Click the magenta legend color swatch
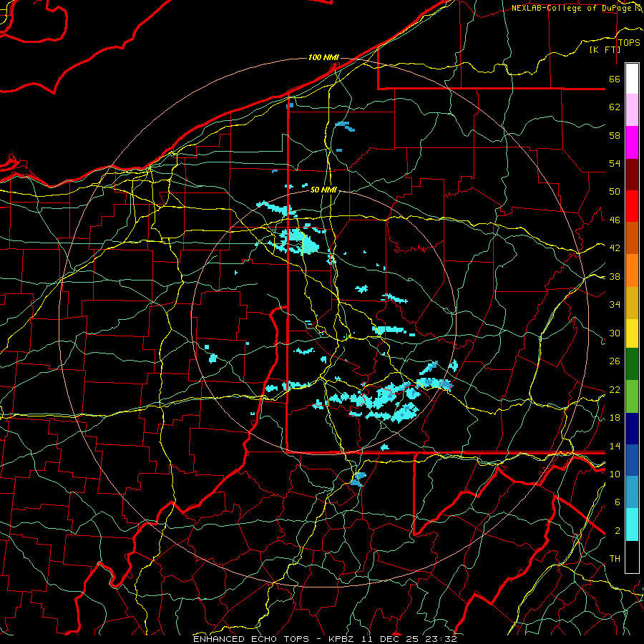The image size is (644, 644). 632,142
